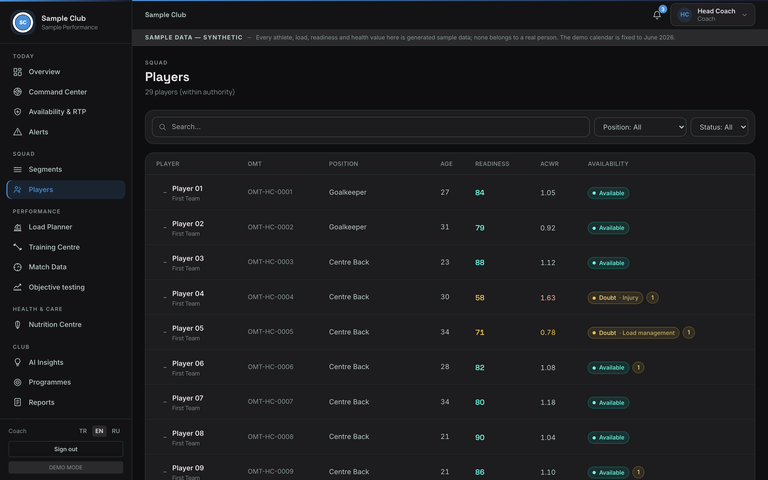Click the Nutrition Centre icon
The height and width of the screenshot is (480, 768).
18,325
